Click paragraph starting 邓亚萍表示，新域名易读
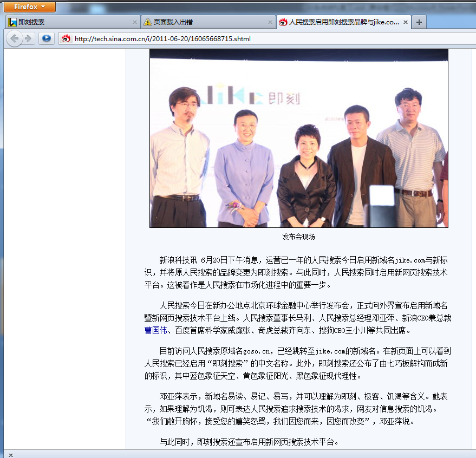 [296, 409]
